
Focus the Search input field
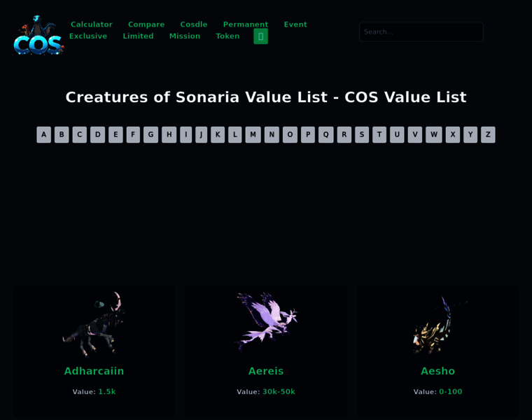421,32
